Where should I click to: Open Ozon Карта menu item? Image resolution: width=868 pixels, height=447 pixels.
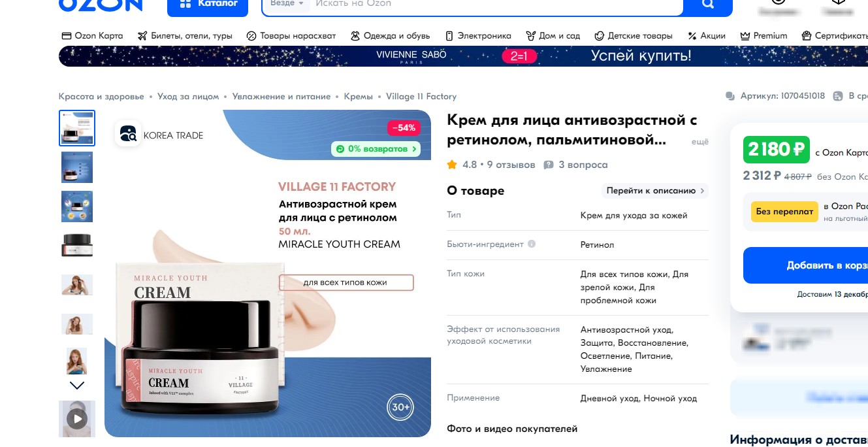[92, 36]
